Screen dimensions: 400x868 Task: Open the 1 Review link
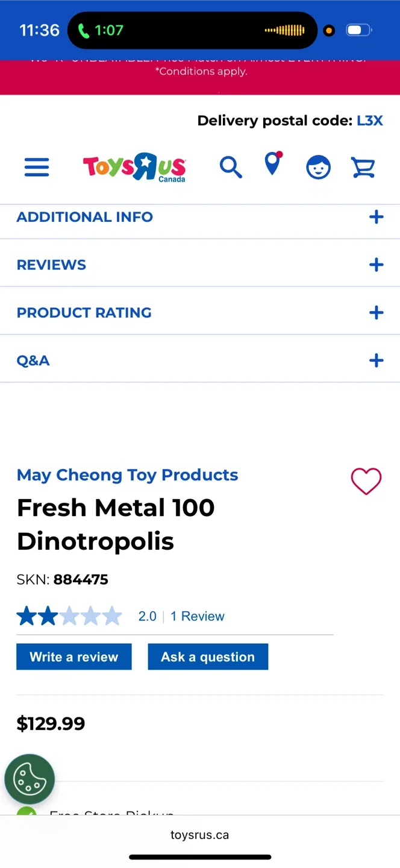(x=197, y=616)
